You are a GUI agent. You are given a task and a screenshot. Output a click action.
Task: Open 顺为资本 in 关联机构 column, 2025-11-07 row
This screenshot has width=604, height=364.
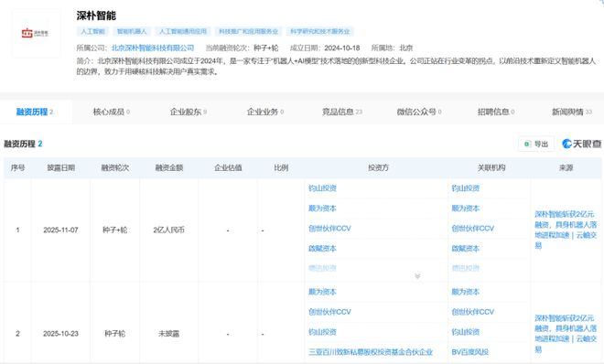466,209
